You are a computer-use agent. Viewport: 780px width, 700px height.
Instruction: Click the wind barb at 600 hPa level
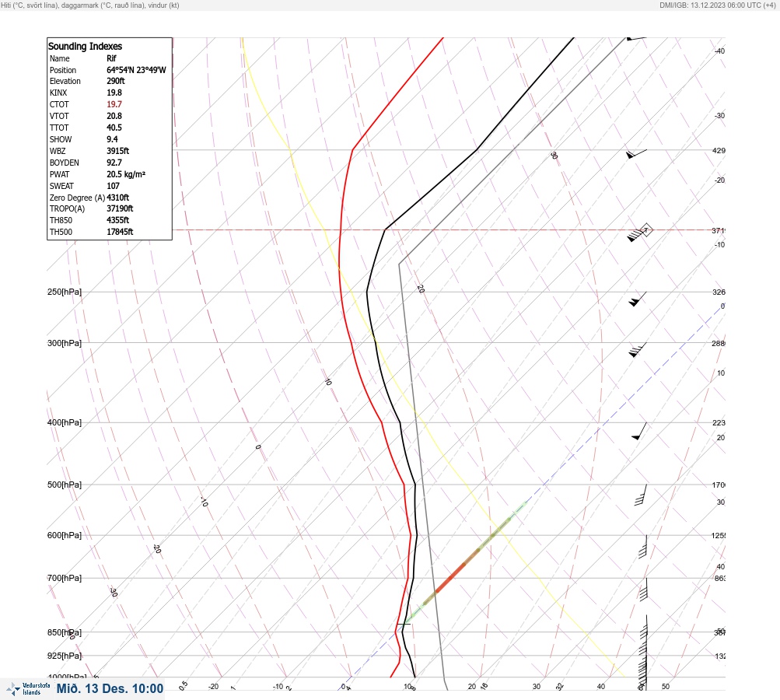[642, 547]
